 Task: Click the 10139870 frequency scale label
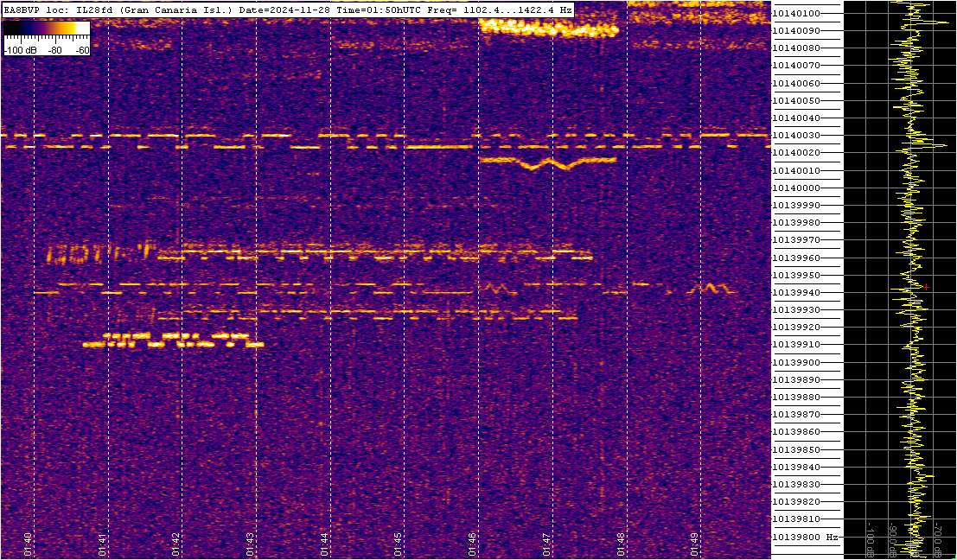796,414
